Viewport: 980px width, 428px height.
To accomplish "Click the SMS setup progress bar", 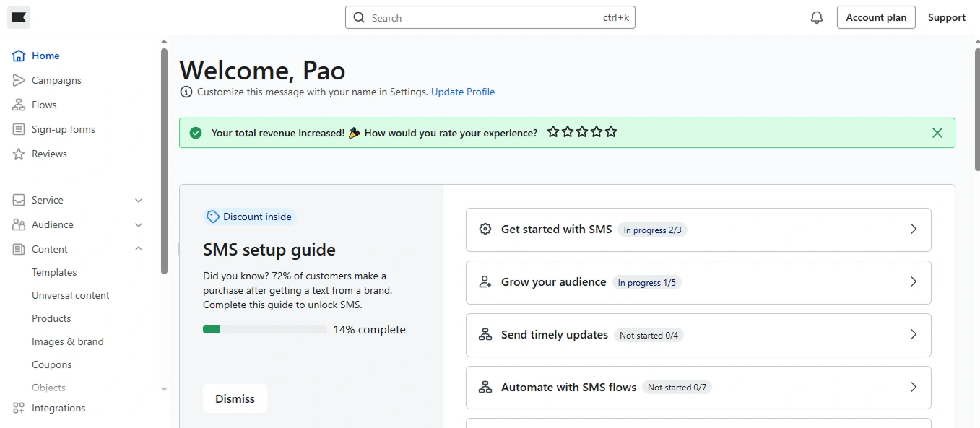I will tap(264, 329).
